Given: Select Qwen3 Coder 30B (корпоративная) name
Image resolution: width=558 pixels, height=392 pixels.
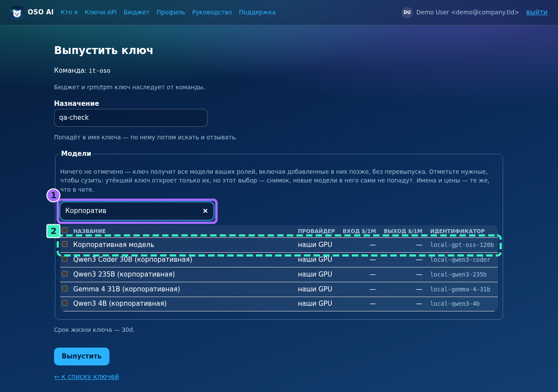Looking at the screenshot, I should click(133, 260).
